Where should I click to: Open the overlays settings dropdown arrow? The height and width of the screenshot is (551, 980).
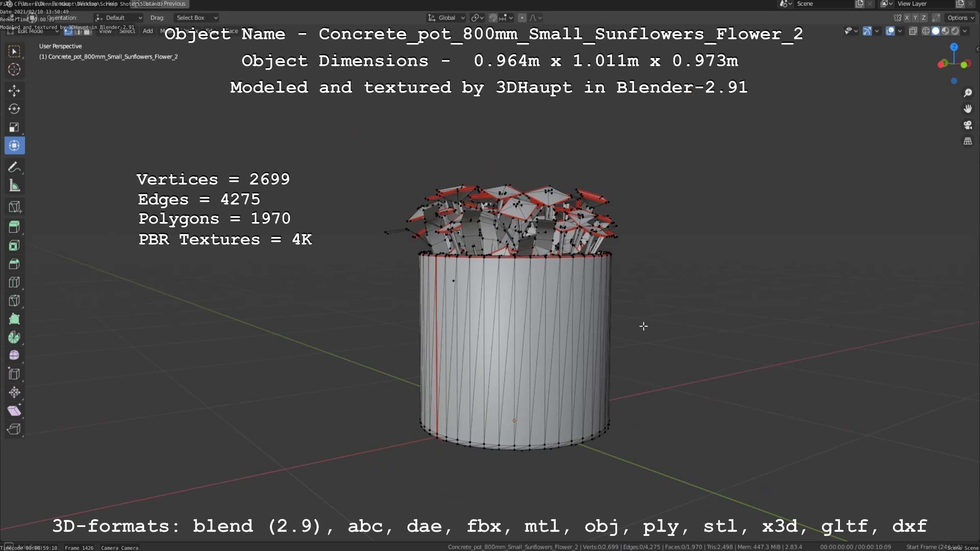tap(900, 31)
